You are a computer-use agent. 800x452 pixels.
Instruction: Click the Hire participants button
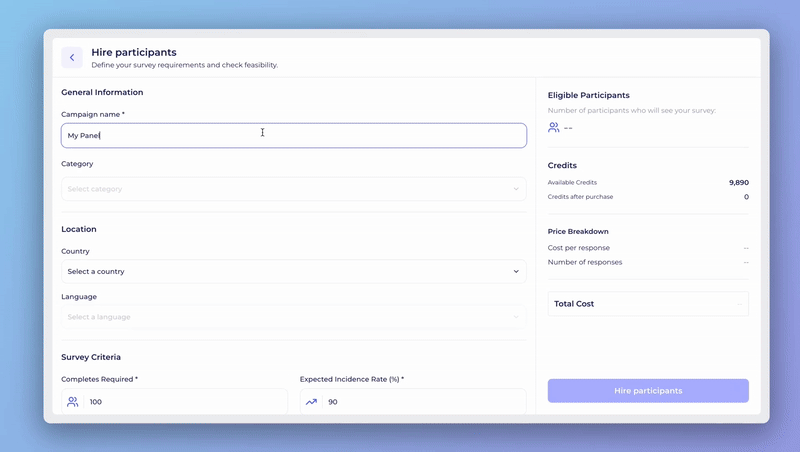pos(648,391)
